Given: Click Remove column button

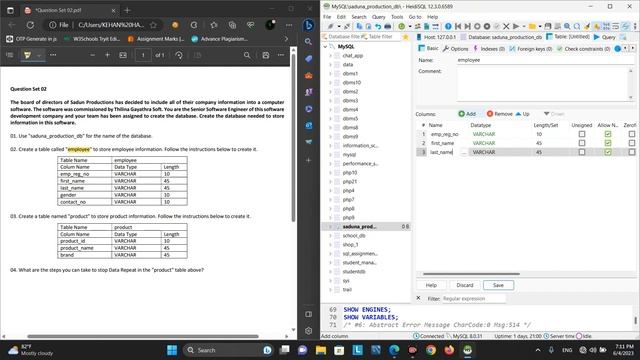Looking at the screenshot, I should point(500,114).
